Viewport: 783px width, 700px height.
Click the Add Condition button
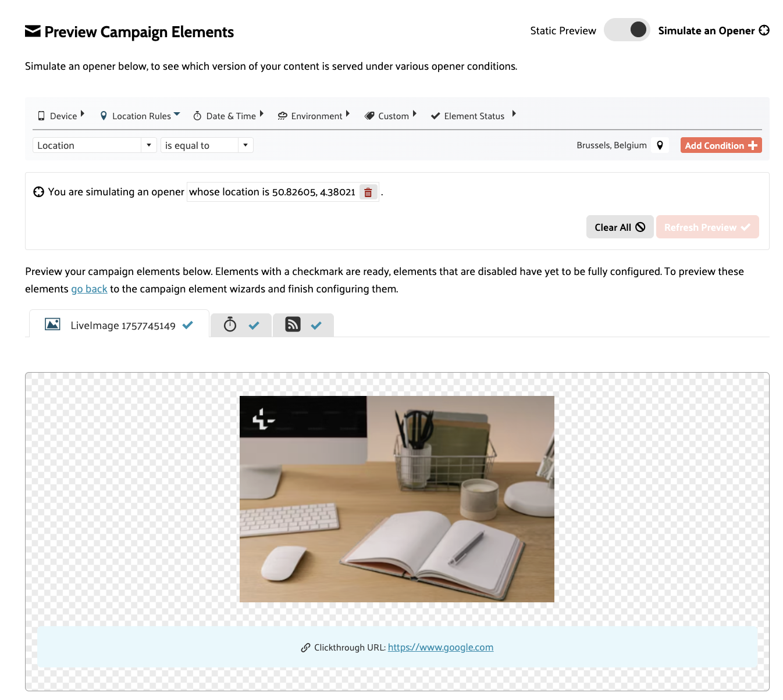721,145
